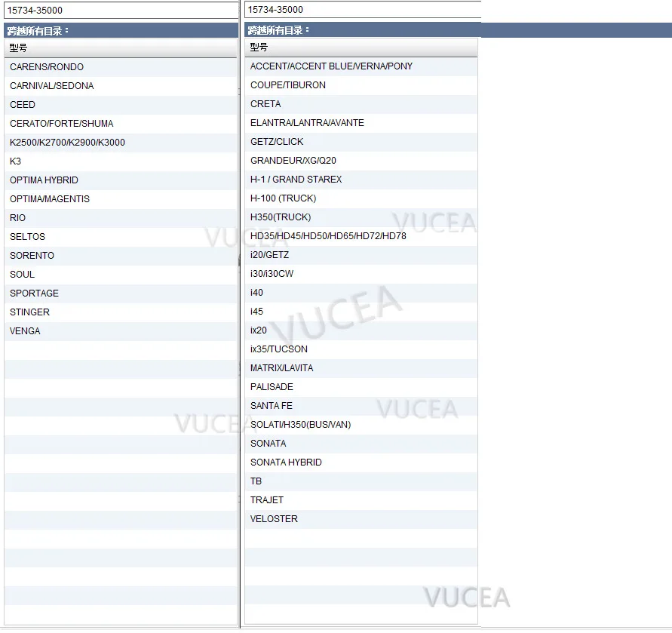Image resolution: width=672 pixels, height=633 pixels.
Task: Click the 型号 column header in left list
Action: click(121, 48)
